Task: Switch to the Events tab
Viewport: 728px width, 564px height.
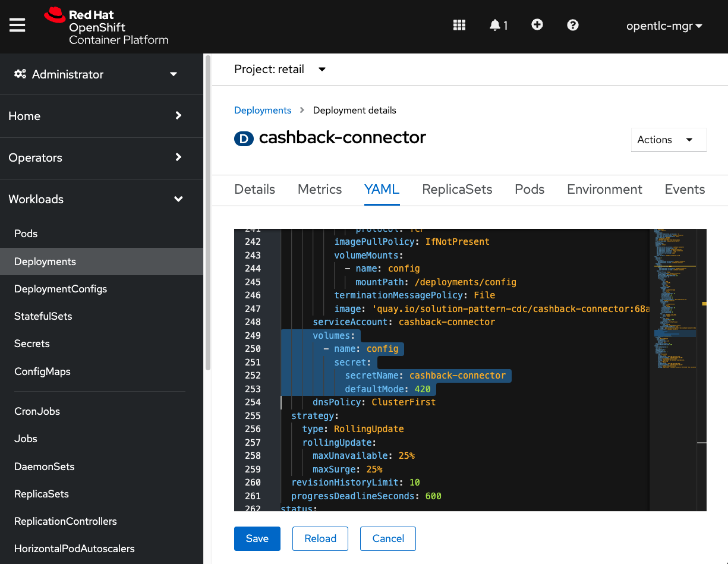Action: (x=685, y=190)
